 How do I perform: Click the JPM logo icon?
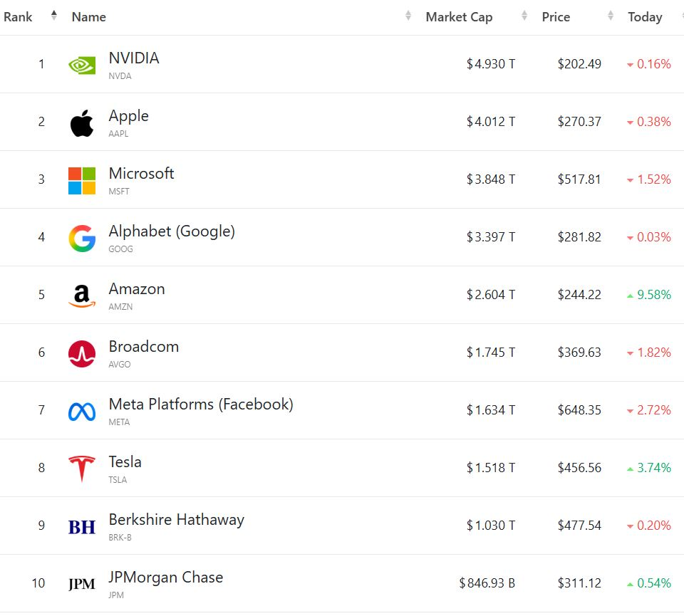click(82, 585)
